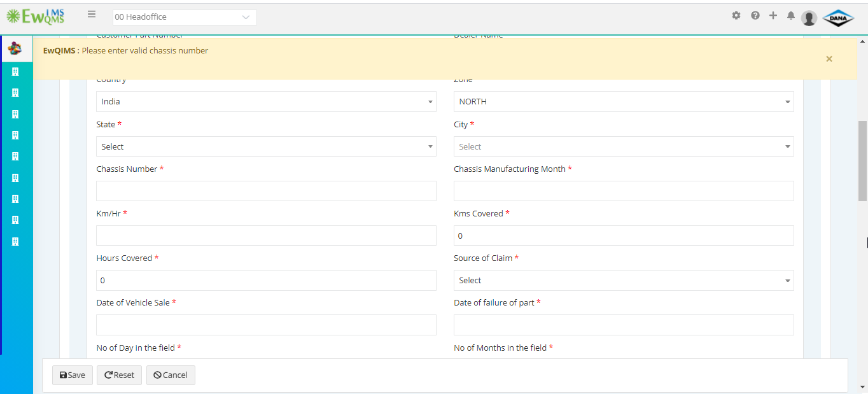The image size is (868, 394).
Task: Click the 'No of Months in the field' label
Action: (x=500, y=348)
